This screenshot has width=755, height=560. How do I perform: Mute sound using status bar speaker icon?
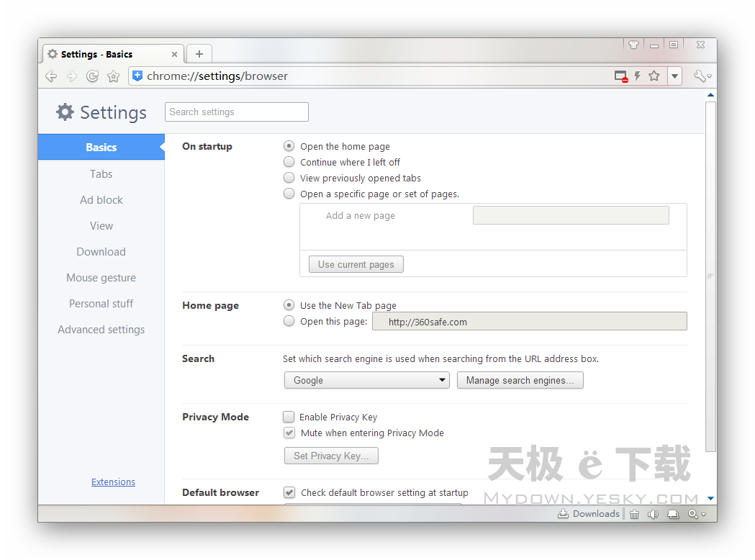click(x=653, y=514)
